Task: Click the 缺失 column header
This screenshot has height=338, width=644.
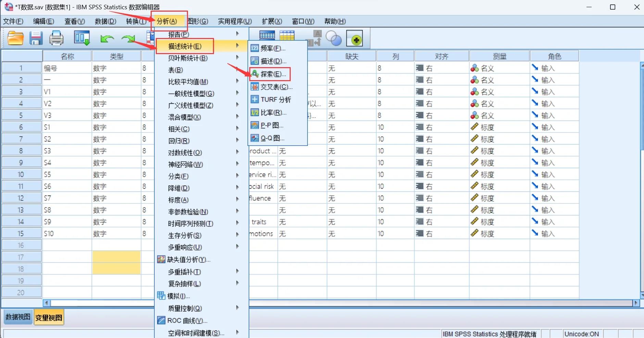Action: tap(352, 56)
